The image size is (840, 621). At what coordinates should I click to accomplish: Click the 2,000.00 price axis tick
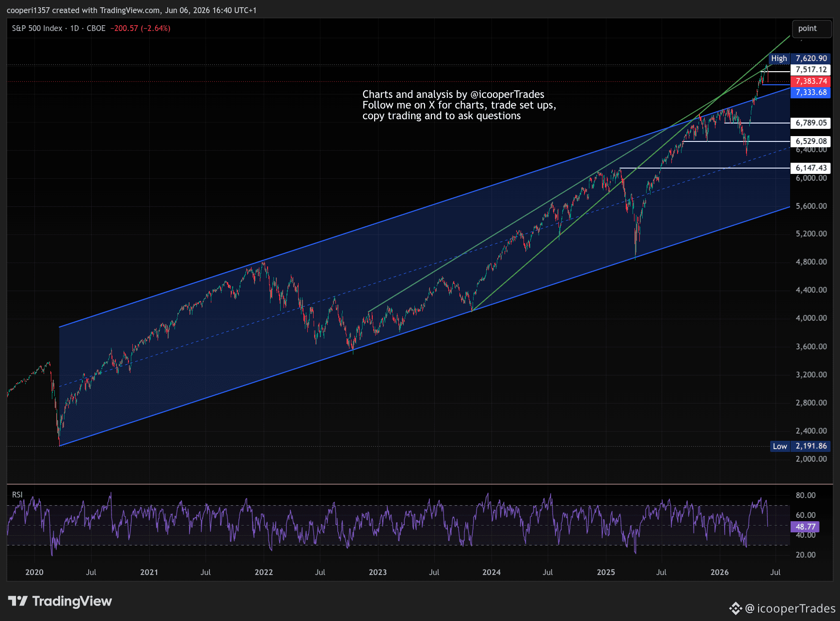pyautogui.click(x=811, y=459)
